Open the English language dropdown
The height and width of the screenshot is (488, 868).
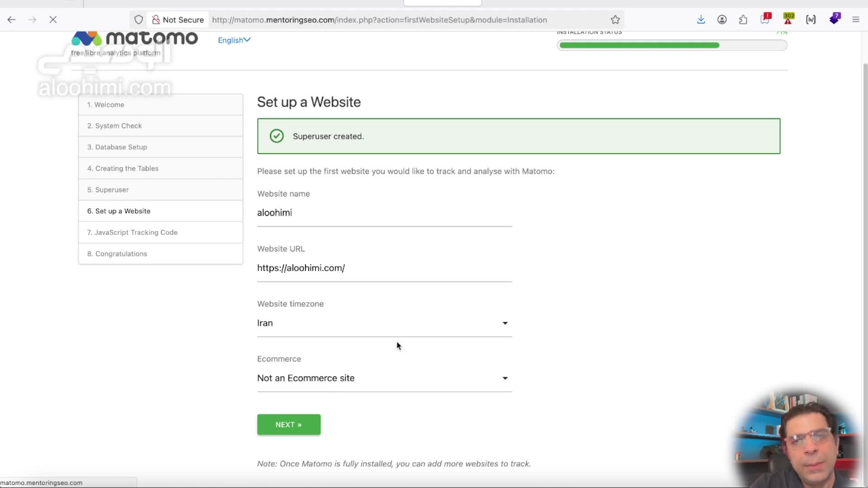tap(234, 40)
